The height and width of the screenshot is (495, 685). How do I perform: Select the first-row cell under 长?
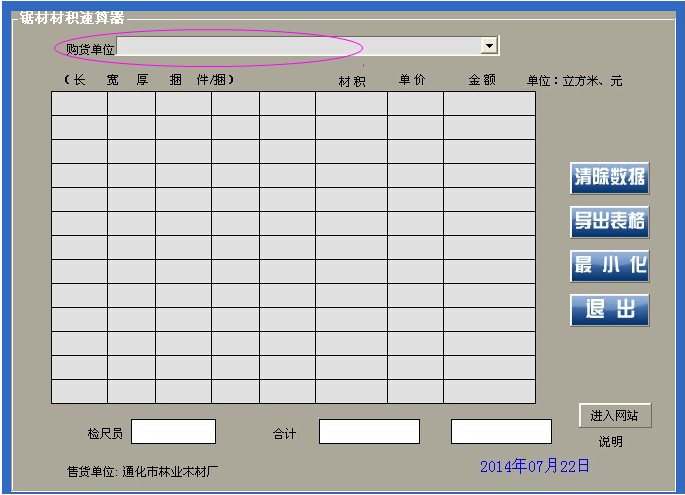[x=80, y=104]
